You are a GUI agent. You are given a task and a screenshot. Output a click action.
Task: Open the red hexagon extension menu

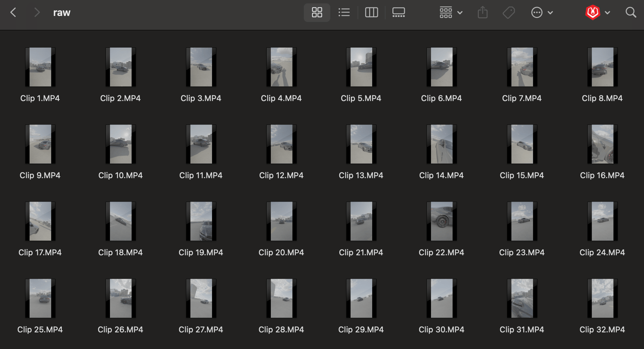coord(598,12)
